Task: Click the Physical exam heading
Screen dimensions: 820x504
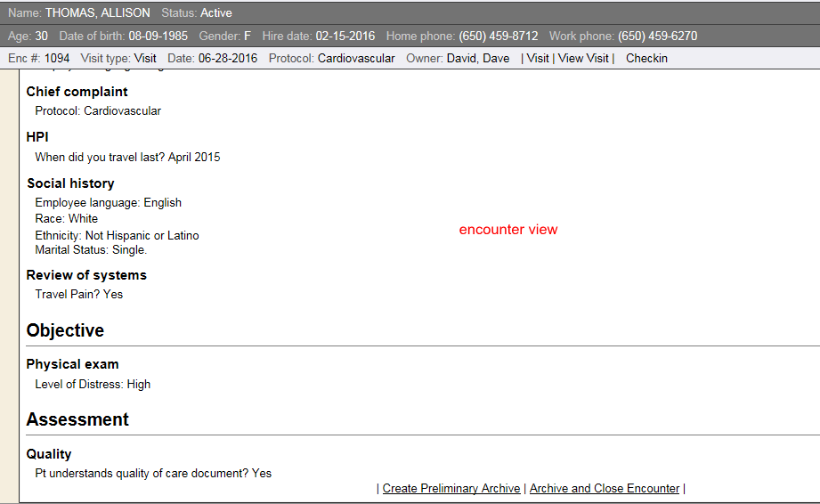Action: point(72,364)
